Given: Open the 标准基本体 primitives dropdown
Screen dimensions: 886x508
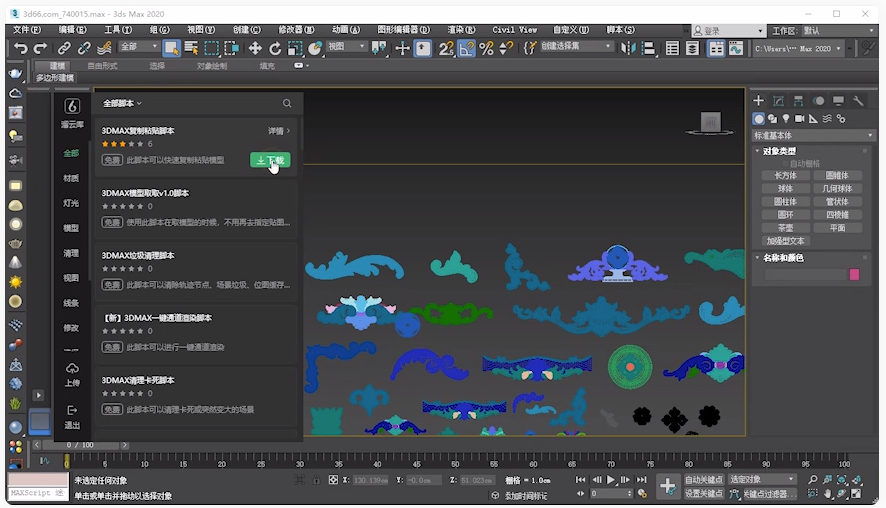Looking at the screenshot, I should [x=813, y=136].
